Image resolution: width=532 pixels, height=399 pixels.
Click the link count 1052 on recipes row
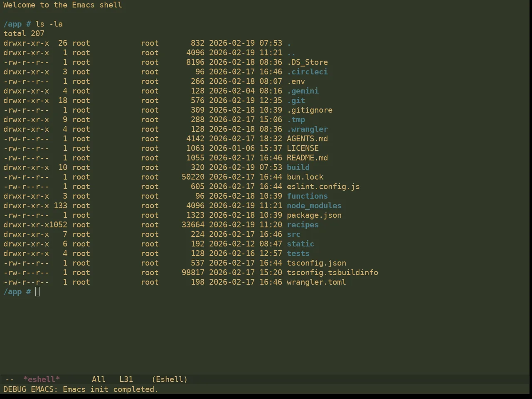coord(58,225)
